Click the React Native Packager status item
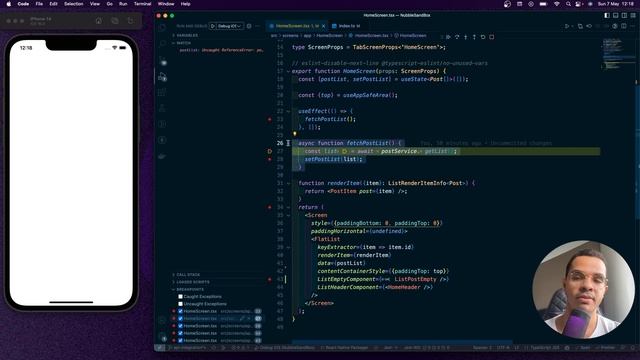 344,348
